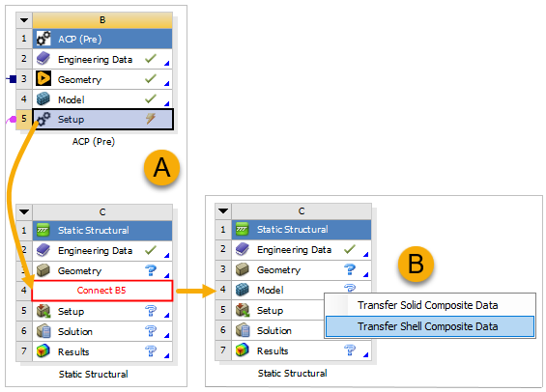Image resolution: width=546 pixels, height=392 pixels.
Task: Click the magenta connector dot left of Setup row 5
Action: click(13, 120)
